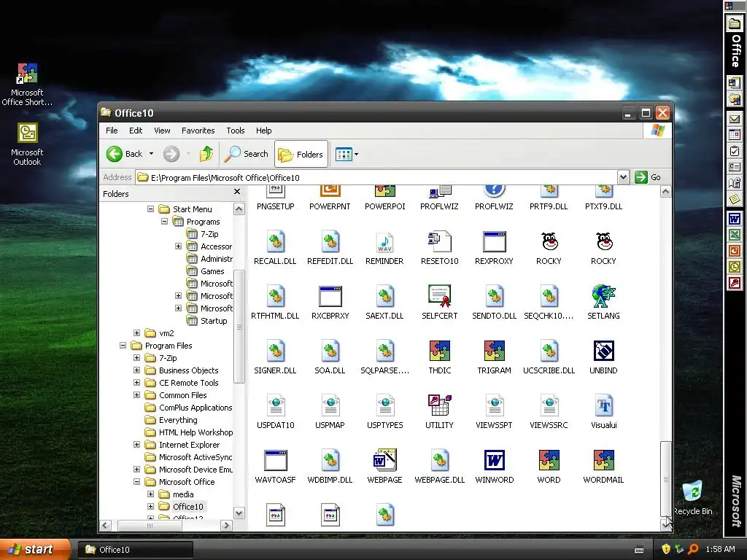Screen dimensions: 747x560
Task: Open the Views dropdown in toolbar
Action: pyautogui.click(x=347, y=154)
